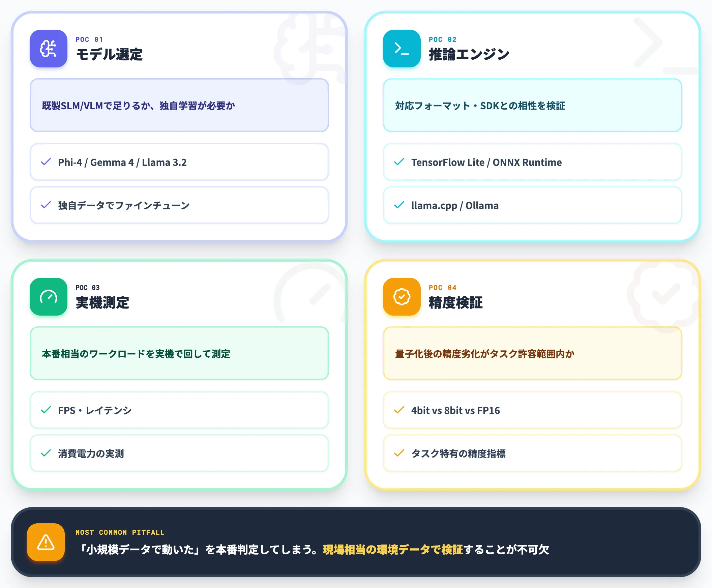This screenshot has height=588, width=712.
Task: Click the POC 03 label
Action: (87, 288)
